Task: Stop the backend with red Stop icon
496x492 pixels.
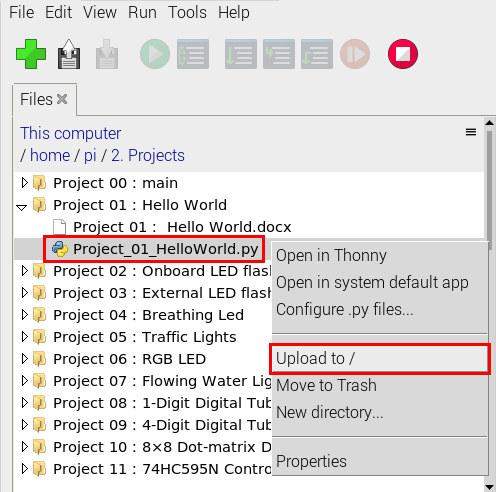Action: [403, 54]
